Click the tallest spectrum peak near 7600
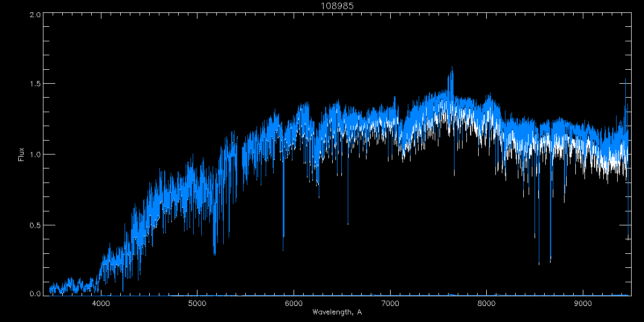The image size is (644, 322). point(452,68)
